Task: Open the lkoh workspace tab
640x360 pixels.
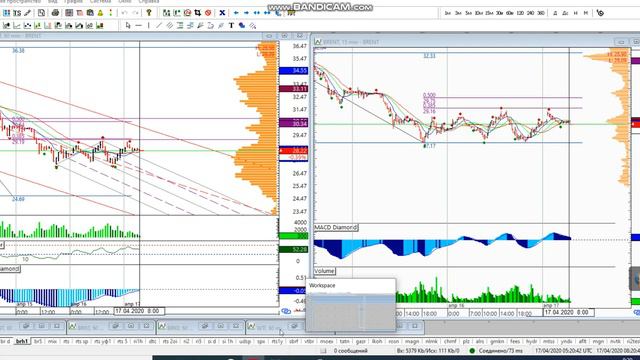Action: click(377, 341)
